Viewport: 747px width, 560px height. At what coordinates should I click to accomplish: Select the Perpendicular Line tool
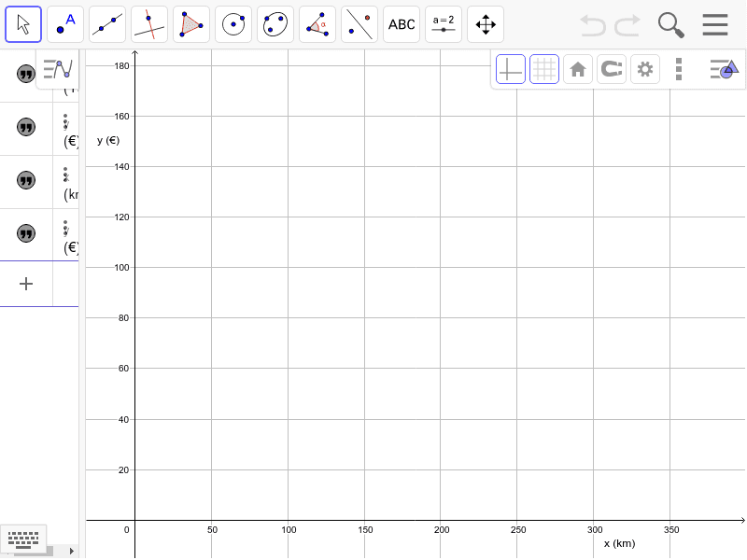(x=149, y=24)
